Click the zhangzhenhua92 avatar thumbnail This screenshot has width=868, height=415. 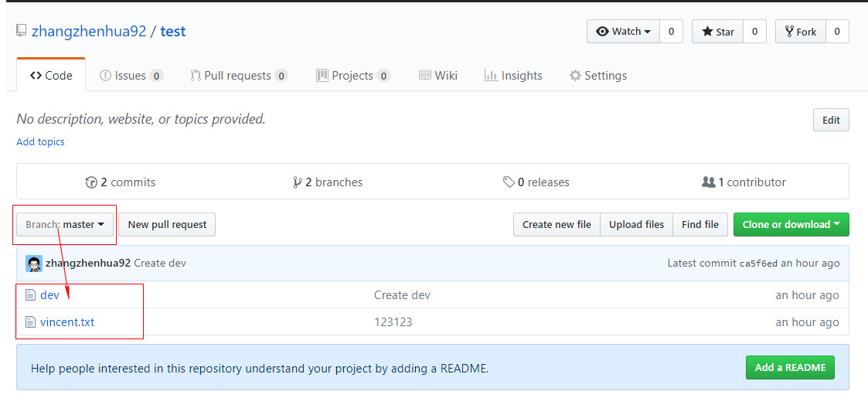(34, 264)
